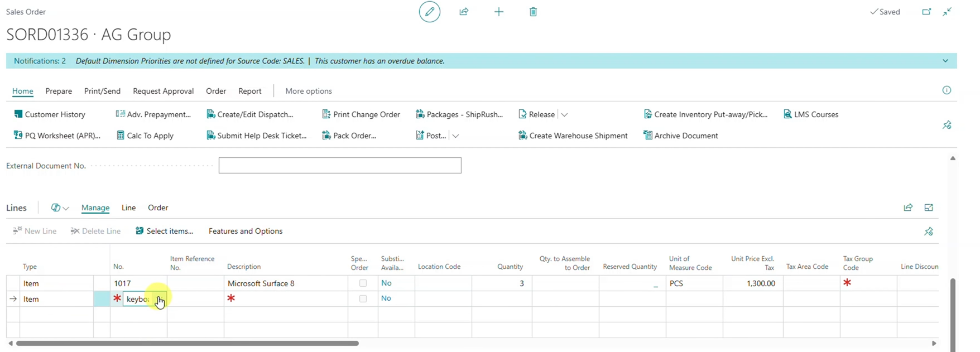
Task: Open item lookup dropdown in No. field
Action: pos(159,299)
